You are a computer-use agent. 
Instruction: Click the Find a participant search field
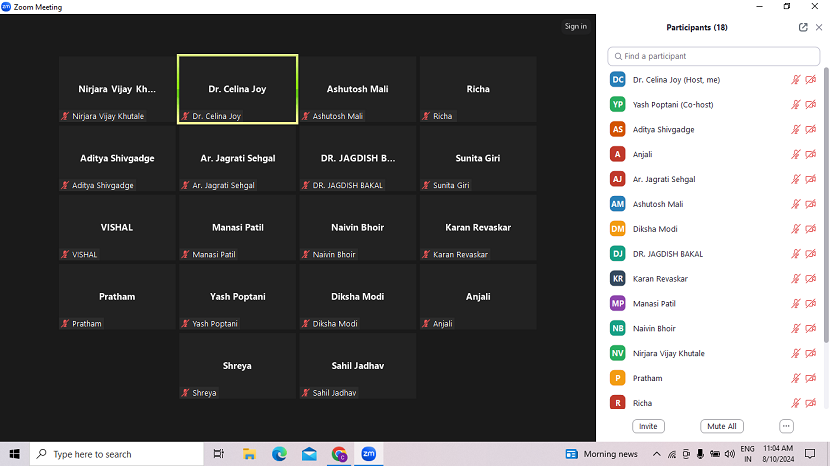(x=713, y=56)
